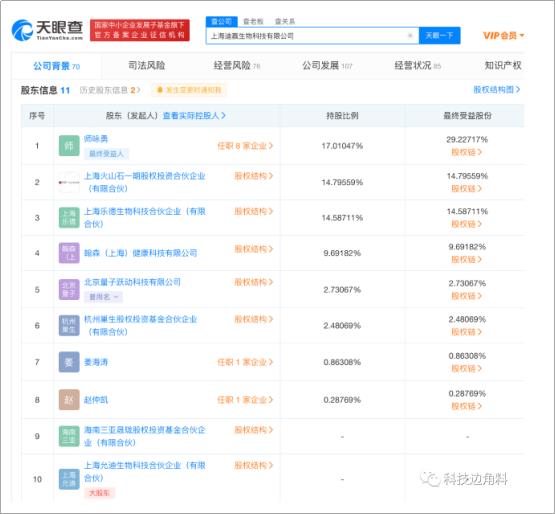Viewport: 556px width, 514px height.
Task: Open 股权链 under 2.48069% beneficiary share
Action: click(467, 332)
